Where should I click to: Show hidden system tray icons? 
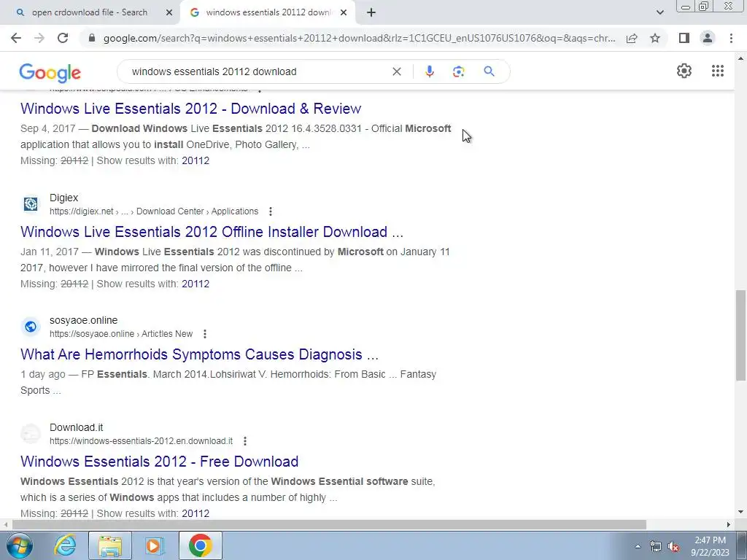(x=638, y=546)
